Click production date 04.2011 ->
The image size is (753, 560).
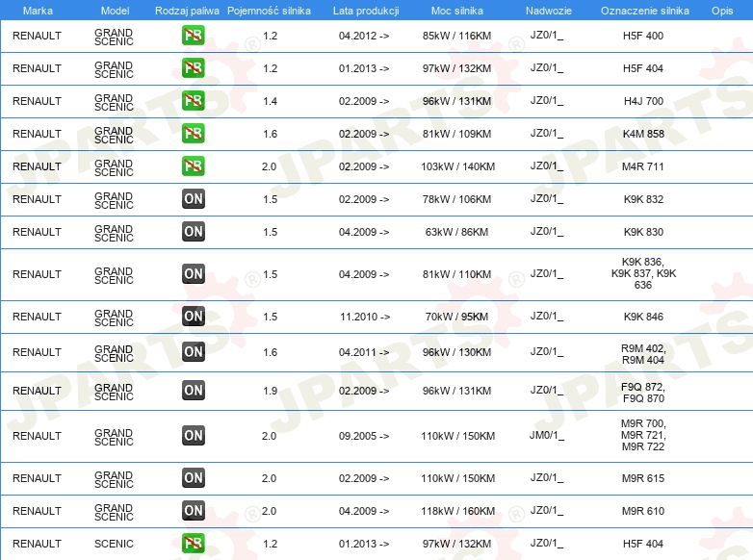pos(364,352)
